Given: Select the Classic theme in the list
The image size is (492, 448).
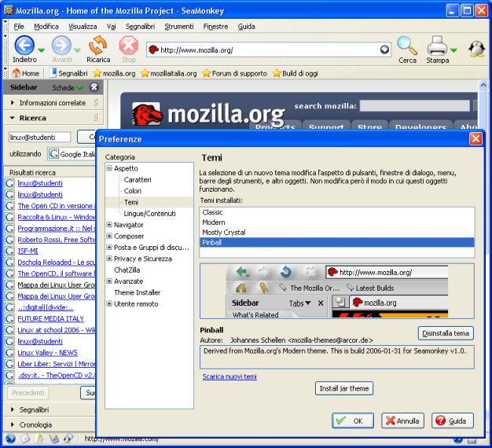Looking at the screenshot, I should tap(336, 212).
